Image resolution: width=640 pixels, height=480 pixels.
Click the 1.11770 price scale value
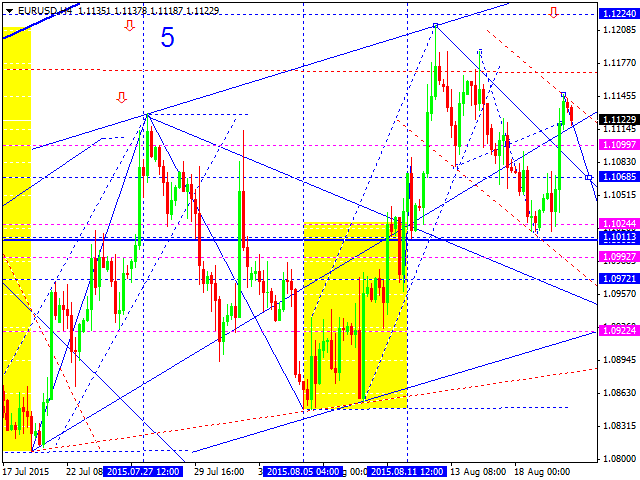coord(619,63)
